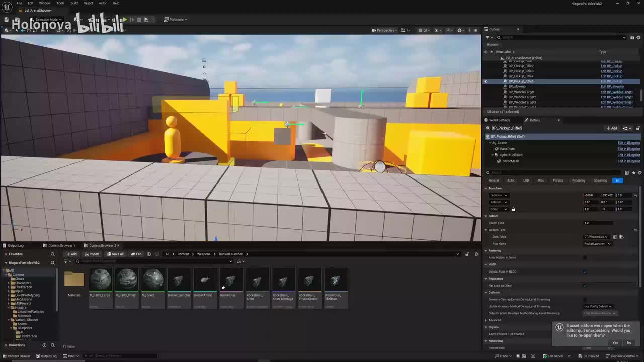Open the Outliner filter menu
644x362 pixels.
[488, 37]
